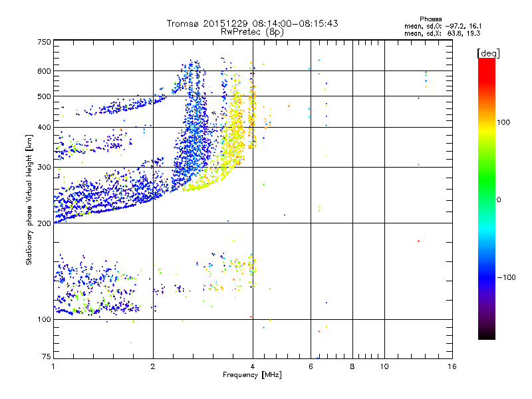
Task: Click x-axis tick label '1'
Action: click(x=53, y=366)
